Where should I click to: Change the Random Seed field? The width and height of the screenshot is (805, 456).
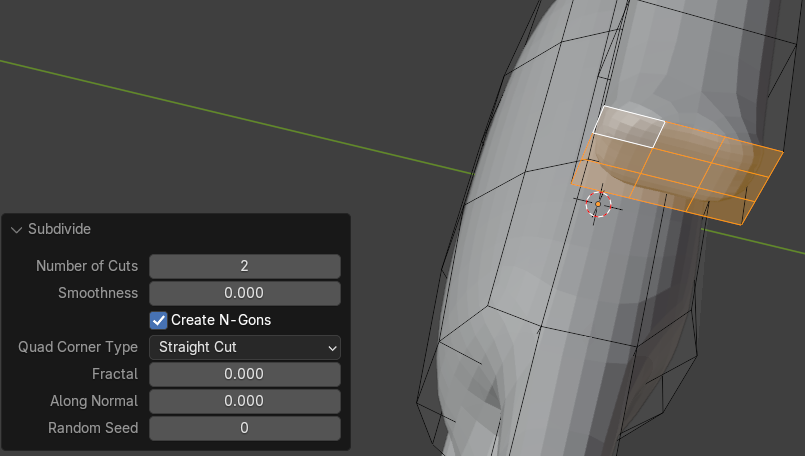point(244,428)
